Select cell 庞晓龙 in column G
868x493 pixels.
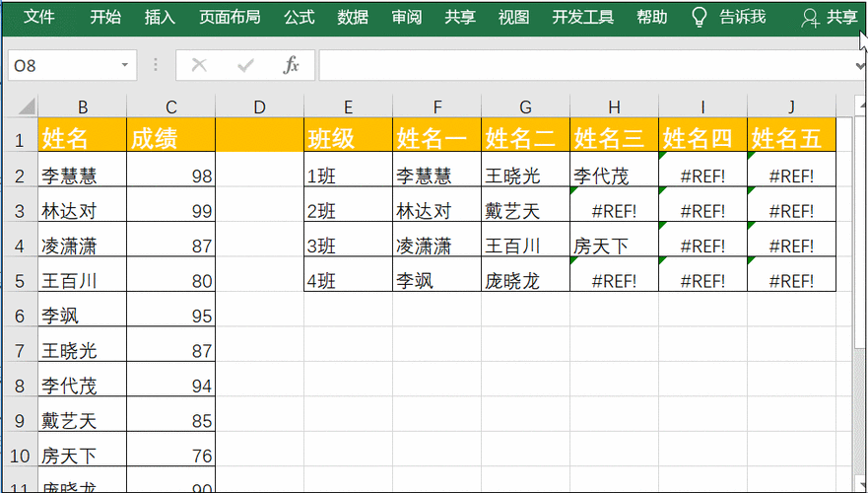525,274
